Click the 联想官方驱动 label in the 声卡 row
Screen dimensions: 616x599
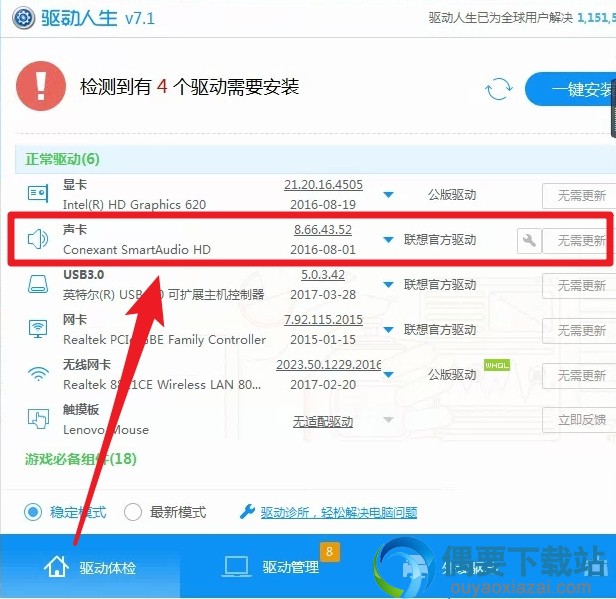coord(440,240)
